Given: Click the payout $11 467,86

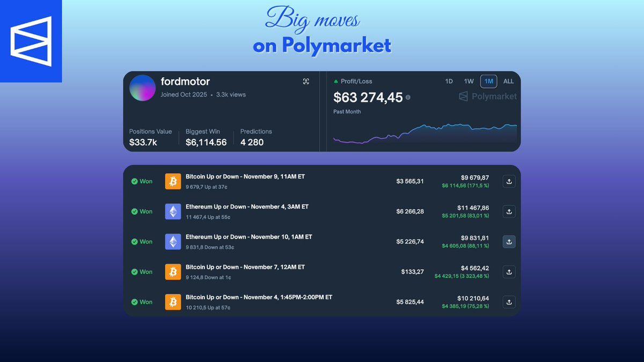Looking at the screenshot, I should coord(473,208).
